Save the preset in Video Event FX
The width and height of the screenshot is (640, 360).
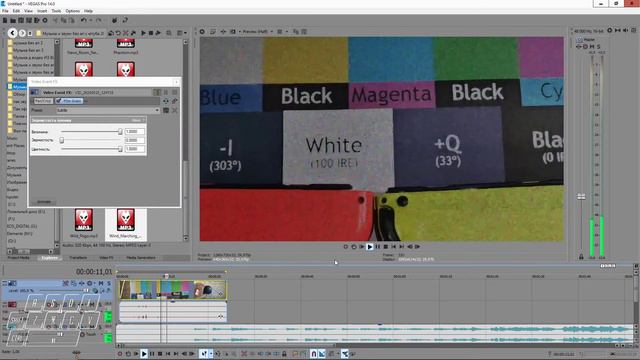tap(166, 110)
